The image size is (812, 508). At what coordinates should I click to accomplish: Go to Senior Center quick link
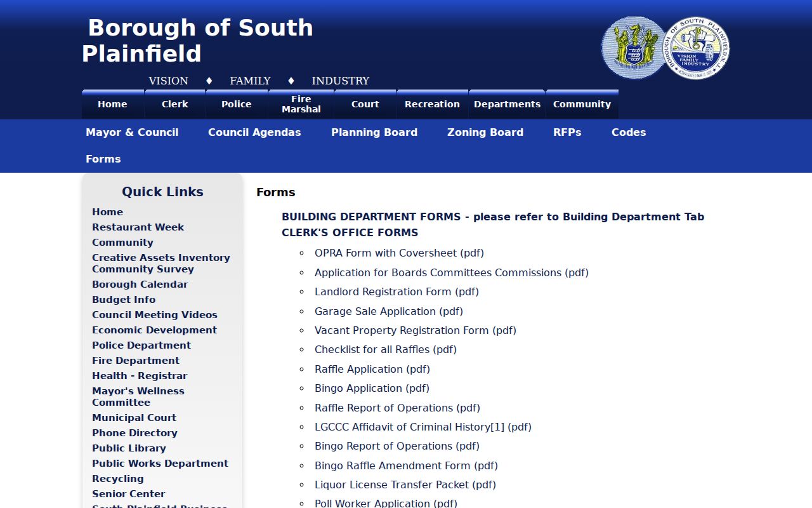pyautogui.click(x=128, y=494)
